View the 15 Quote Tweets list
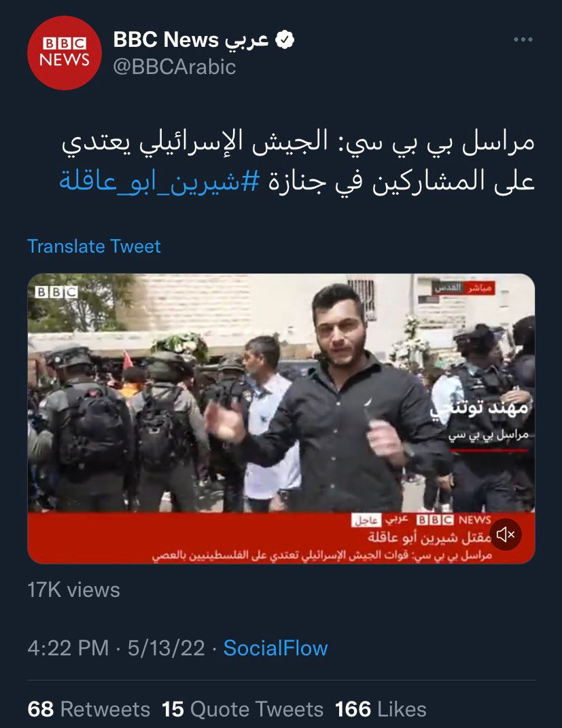This screenshot has width=562, height=728. tap(243, 710)
